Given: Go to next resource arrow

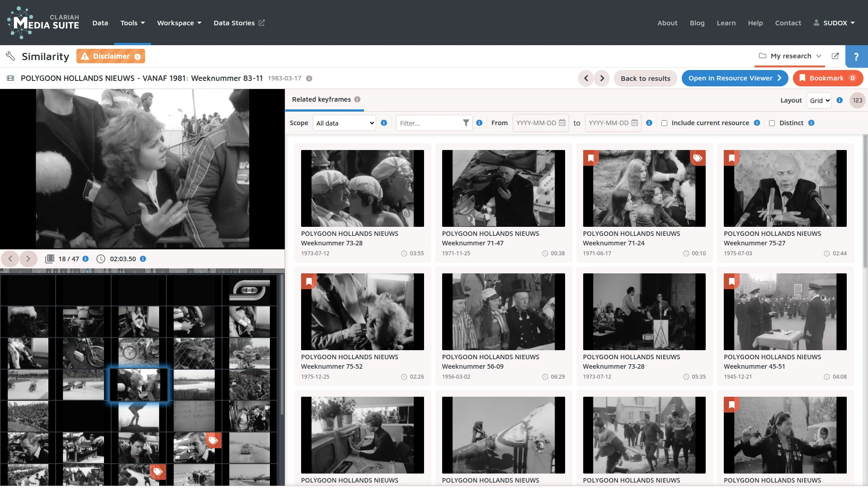Looking at the screenshot, I should [x=602, y=78].
